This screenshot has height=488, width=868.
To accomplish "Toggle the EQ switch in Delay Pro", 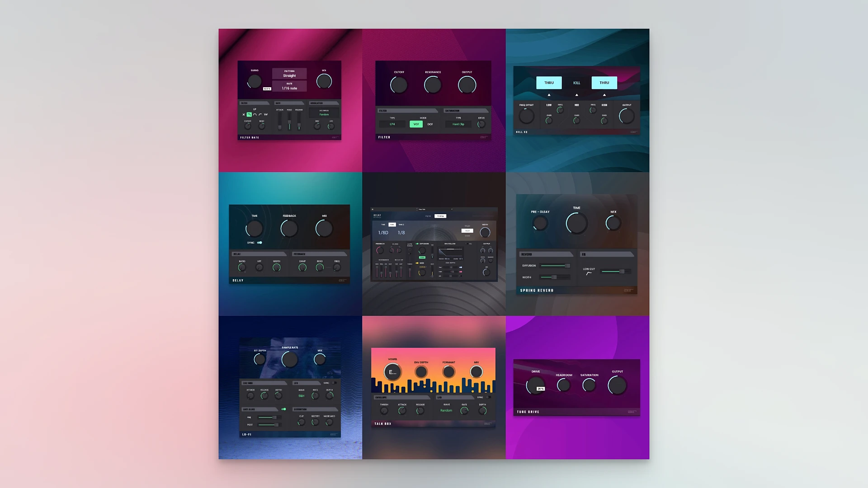I will 467,244.
